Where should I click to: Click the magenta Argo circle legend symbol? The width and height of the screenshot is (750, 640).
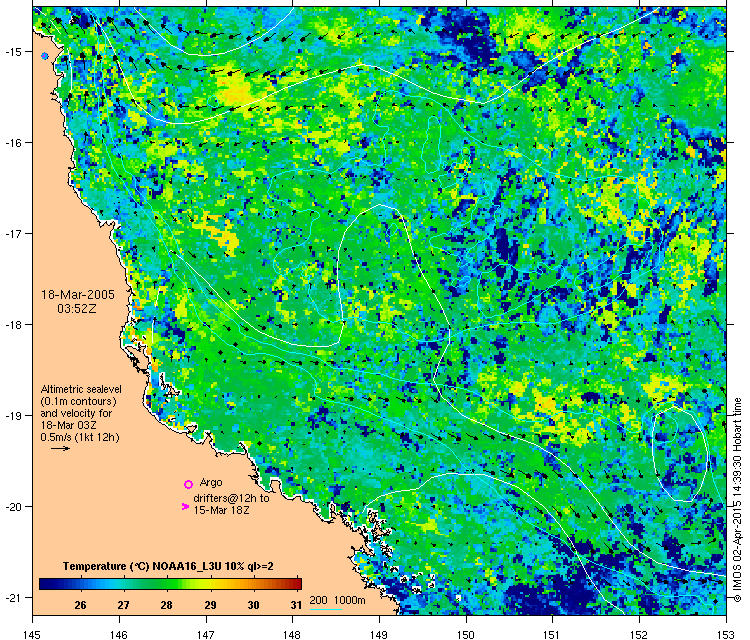click(x=188, y=484)
